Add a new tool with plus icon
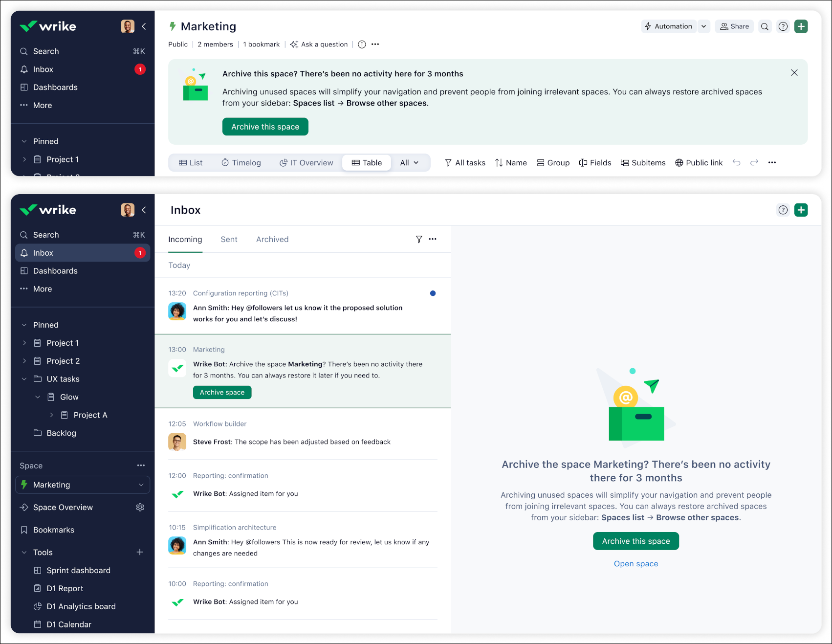 coord(140,552)
